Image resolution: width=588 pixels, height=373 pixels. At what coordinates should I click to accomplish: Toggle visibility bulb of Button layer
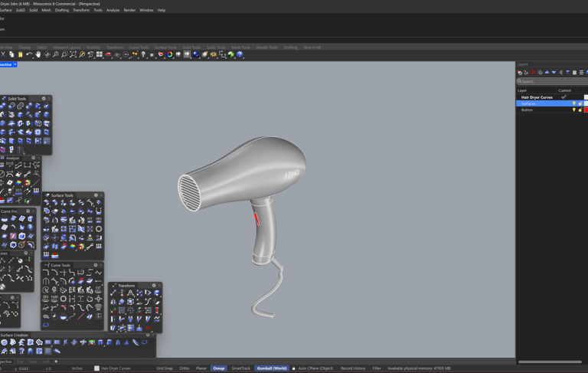573,110
